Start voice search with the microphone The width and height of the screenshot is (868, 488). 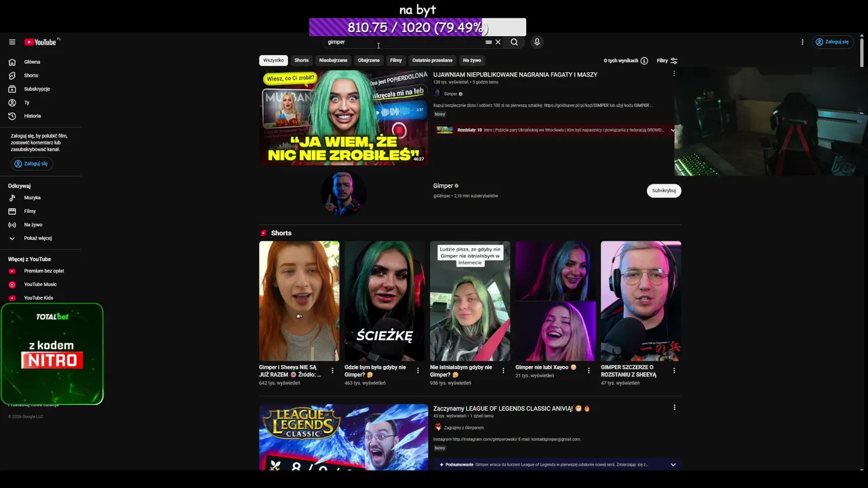click(537, 42)
